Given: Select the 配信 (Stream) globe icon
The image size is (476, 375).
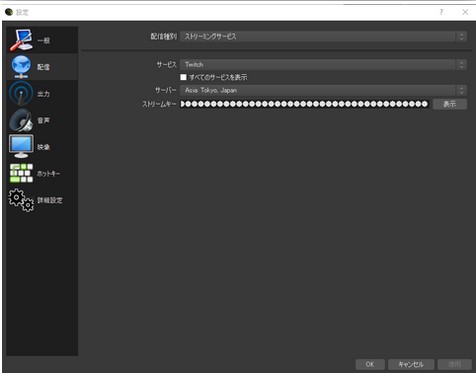Looking at the screenshot, I should point(21,67).
